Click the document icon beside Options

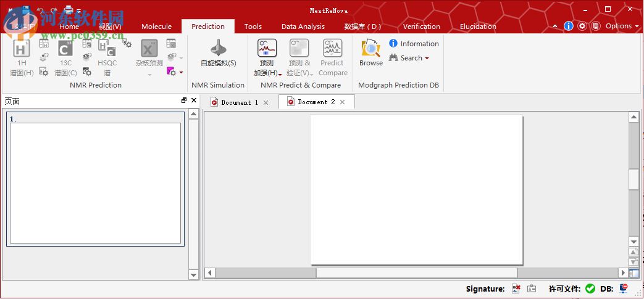tap(596, 26)
